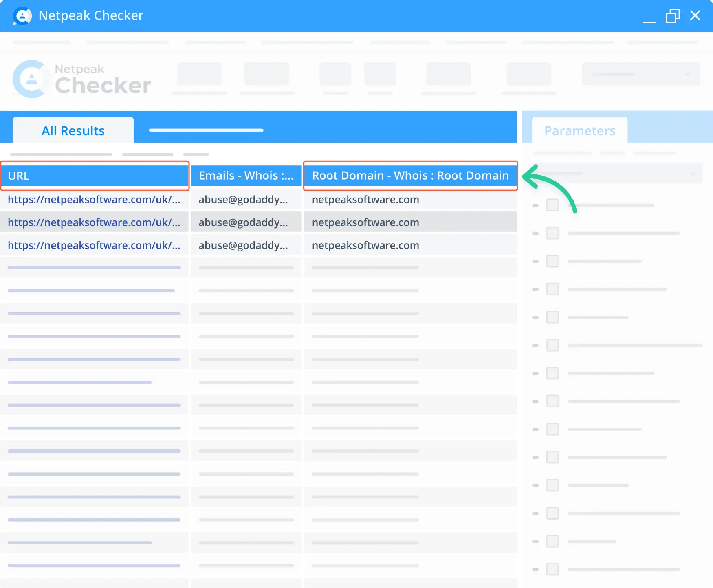
Task: Click the Emails - Whois column header
Action: tap(246, 176)
